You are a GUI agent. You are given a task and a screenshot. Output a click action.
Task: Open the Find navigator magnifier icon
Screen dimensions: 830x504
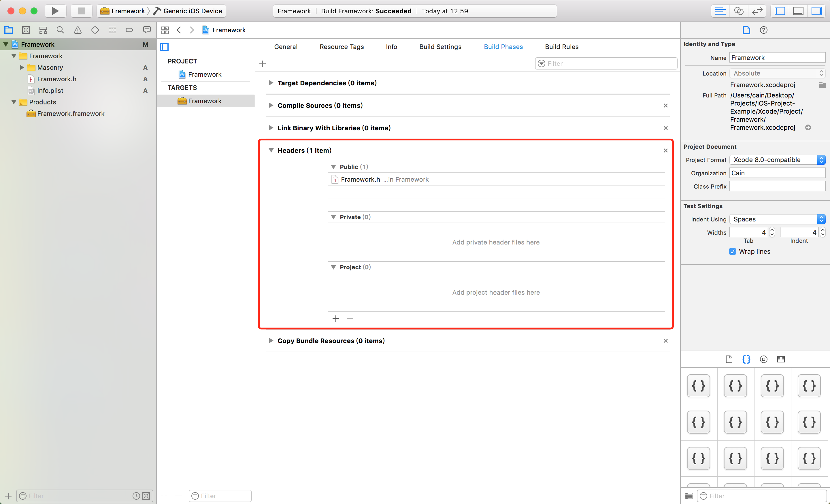60,30
